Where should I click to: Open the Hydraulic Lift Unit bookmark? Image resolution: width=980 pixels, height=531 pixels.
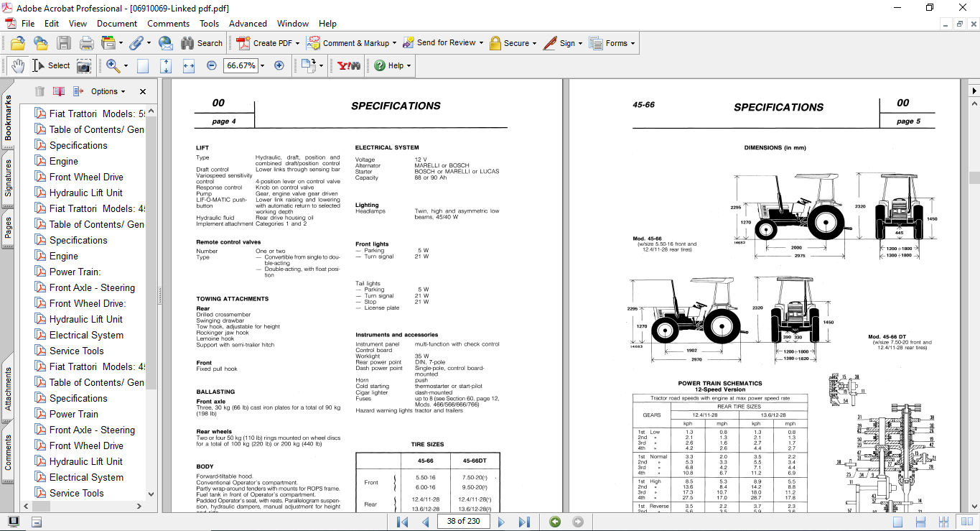[85, 193]
